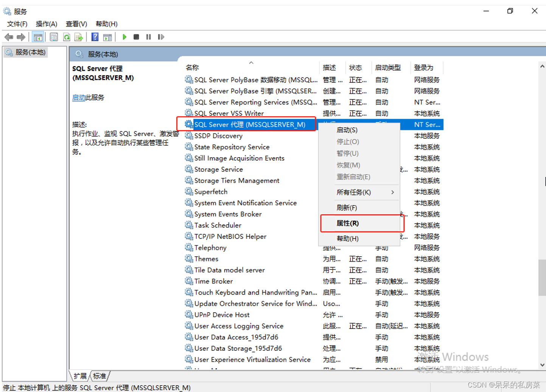Viewport: 546px width, 392px height.
Task: Select Touch Keyboard and Handwriting Panel row
Action: point(314,292)
